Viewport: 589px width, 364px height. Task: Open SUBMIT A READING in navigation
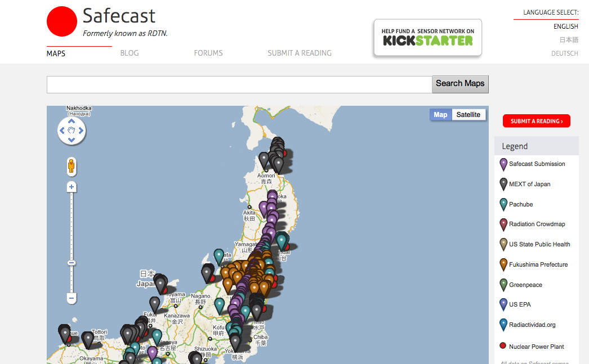click(x=300, y=53)
